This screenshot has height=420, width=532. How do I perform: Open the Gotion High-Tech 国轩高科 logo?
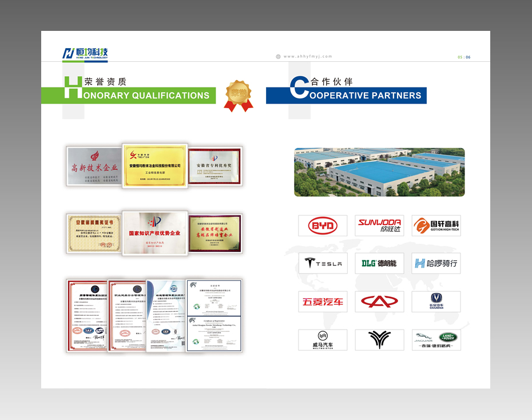pos(436,225)
